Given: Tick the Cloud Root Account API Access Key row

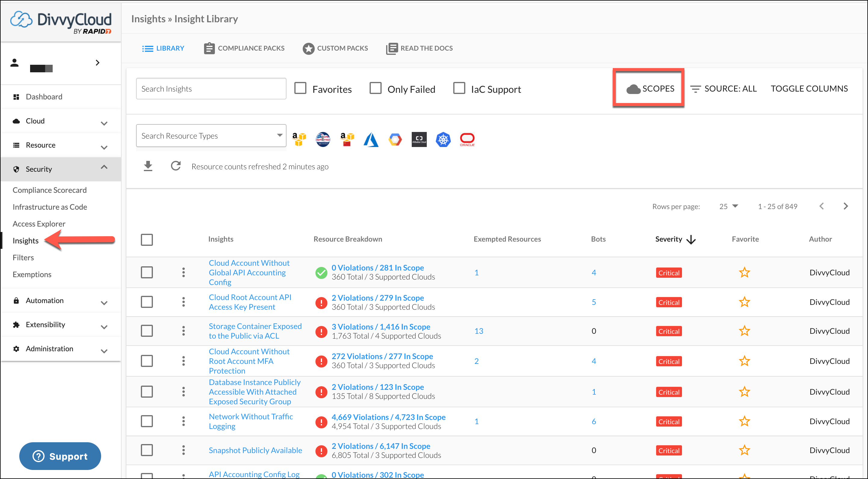Looking at the screenshot, I should tap(147, 302).
